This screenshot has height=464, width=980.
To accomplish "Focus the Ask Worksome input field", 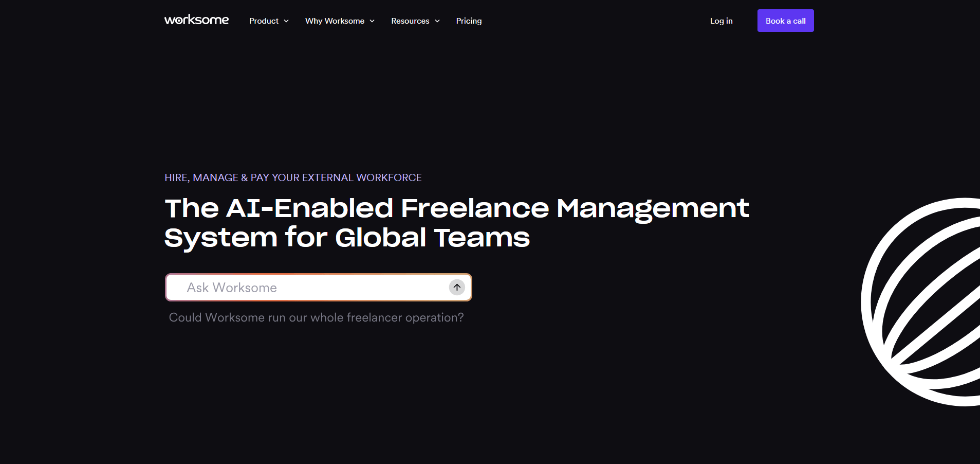I will pos(319,288).
